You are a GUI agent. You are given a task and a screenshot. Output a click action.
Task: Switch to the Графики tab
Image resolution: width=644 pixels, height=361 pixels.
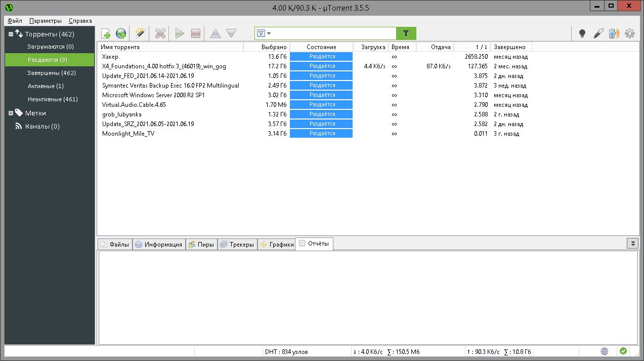pos(277,244)
